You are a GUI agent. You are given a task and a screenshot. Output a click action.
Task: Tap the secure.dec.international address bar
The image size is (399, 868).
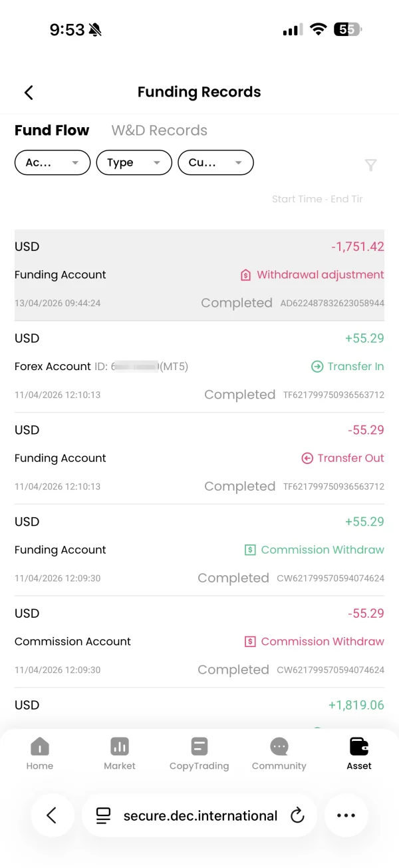199,815
